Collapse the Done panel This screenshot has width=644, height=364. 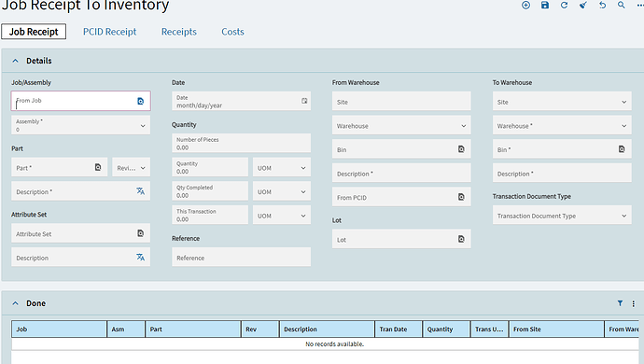(15, 303)
